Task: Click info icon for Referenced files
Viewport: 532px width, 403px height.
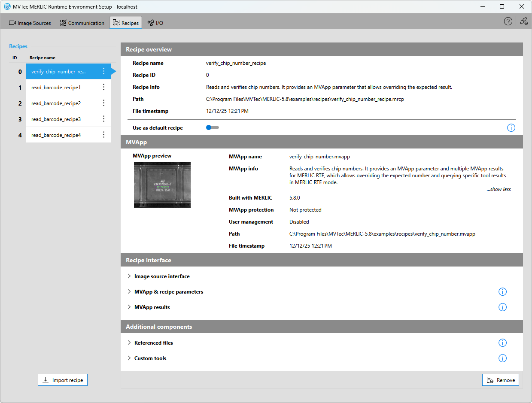Action: point(502,343)
